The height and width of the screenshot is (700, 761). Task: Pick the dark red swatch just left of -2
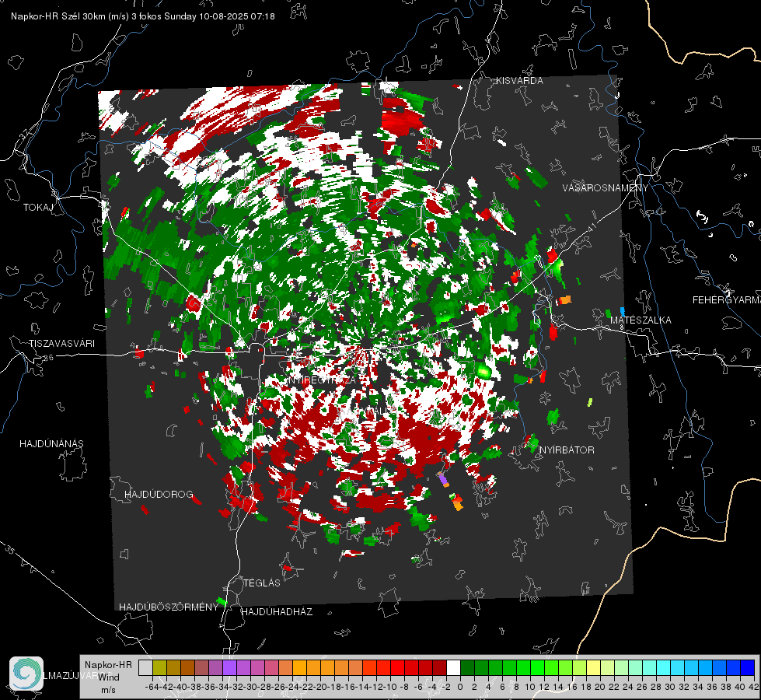coord(439,667)
